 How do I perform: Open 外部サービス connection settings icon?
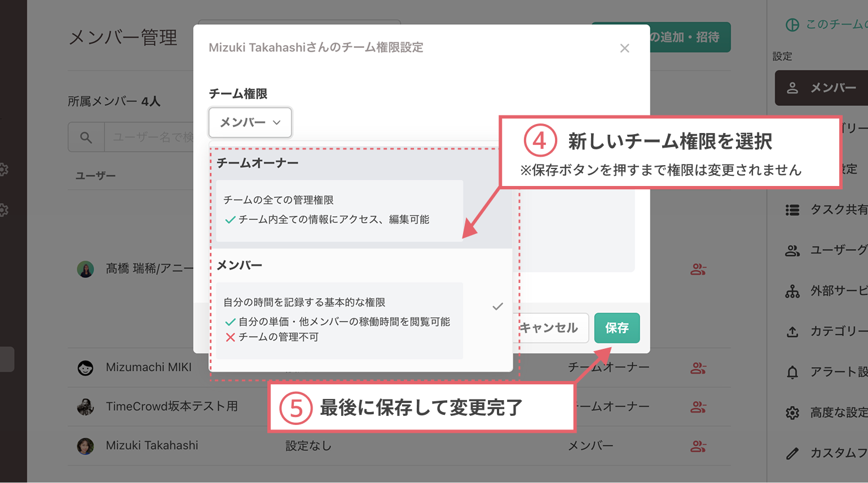click(794, 291)
